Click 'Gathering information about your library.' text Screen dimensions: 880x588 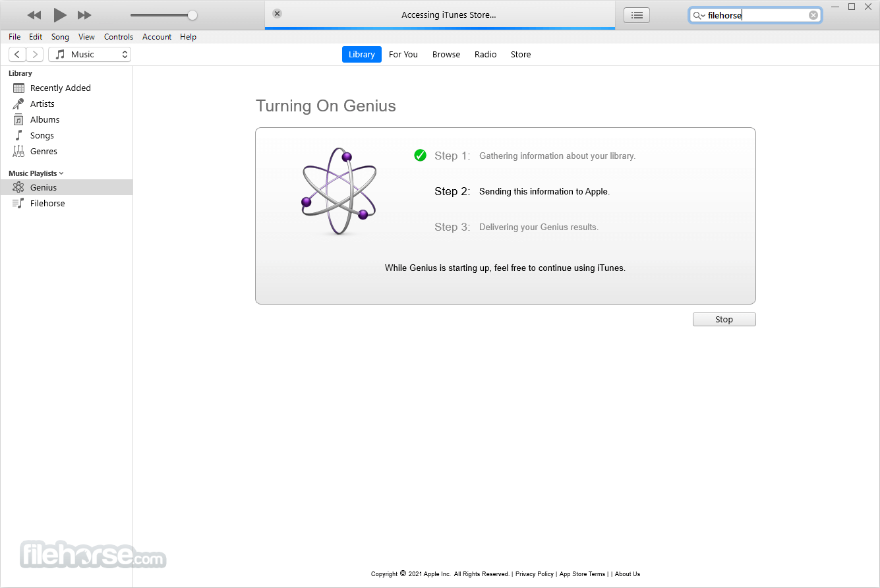(557, 156)
